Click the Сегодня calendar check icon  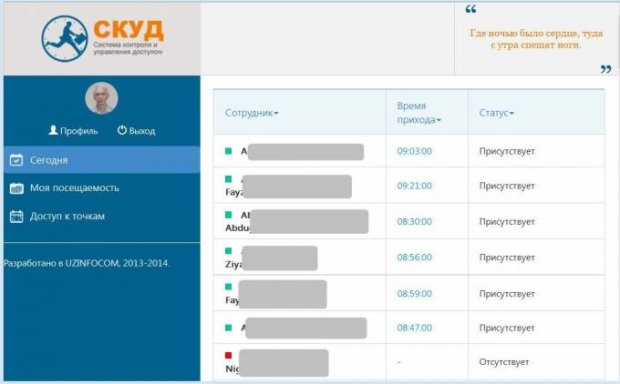point(16,159)
